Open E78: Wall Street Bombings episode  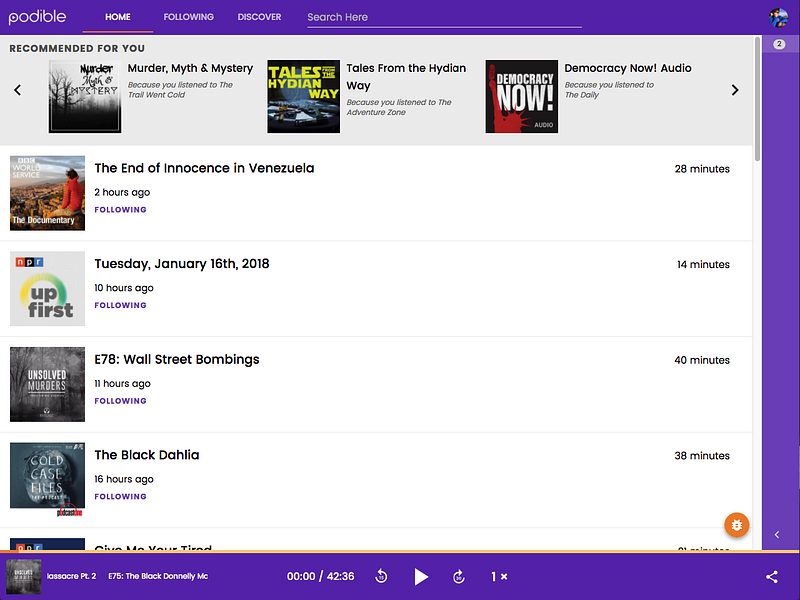[177, 360]
